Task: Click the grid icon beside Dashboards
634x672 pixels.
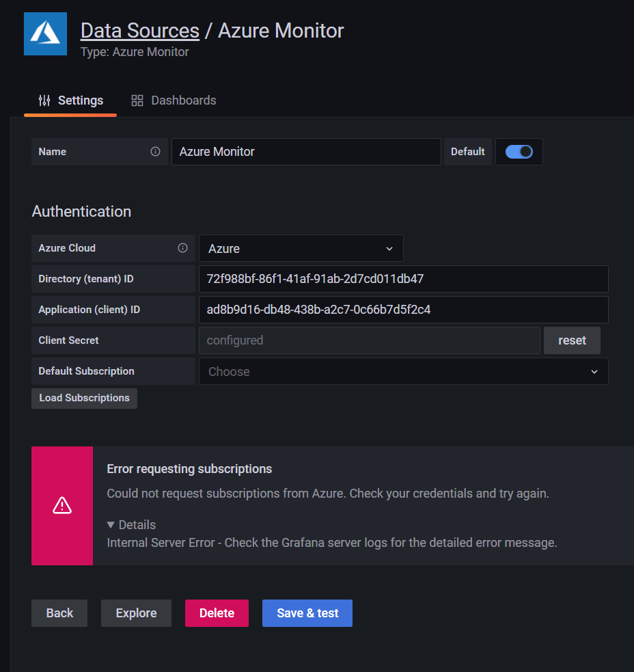Action: point(137,100)
